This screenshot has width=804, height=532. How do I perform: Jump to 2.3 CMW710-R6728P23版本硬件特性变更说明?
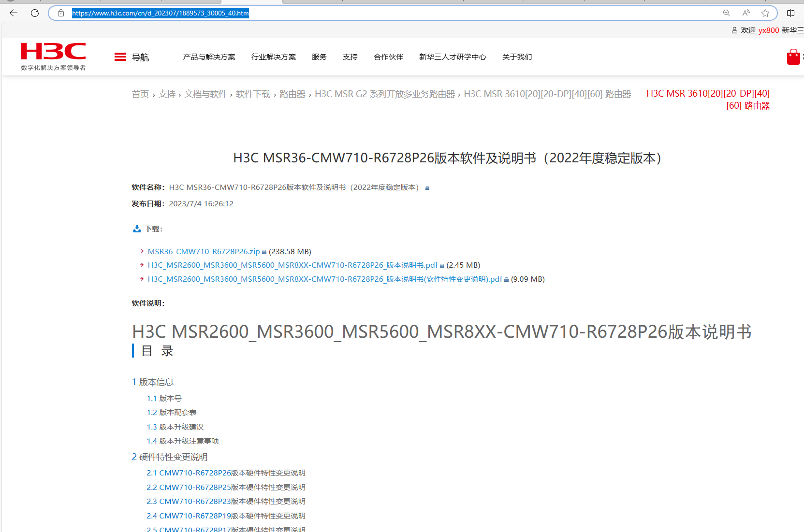coord(226,502)
